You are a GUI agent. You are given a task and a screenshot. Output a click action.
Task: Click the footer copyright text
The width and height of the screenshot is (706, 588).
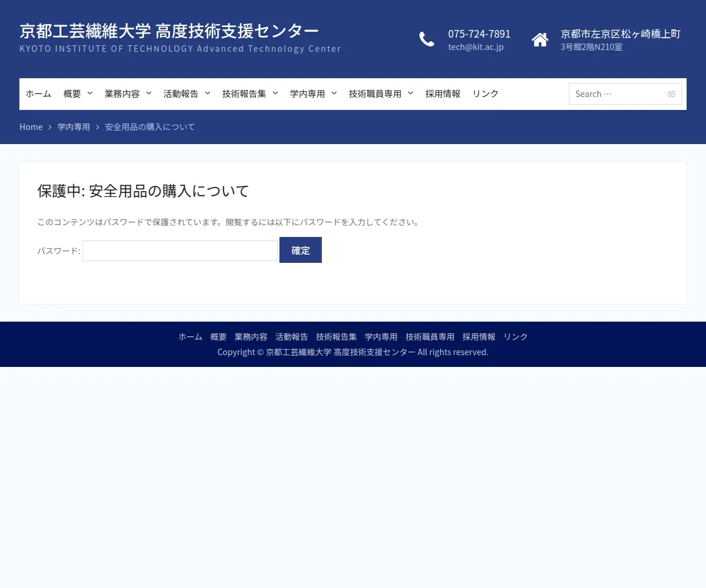(x=353, y=352)
